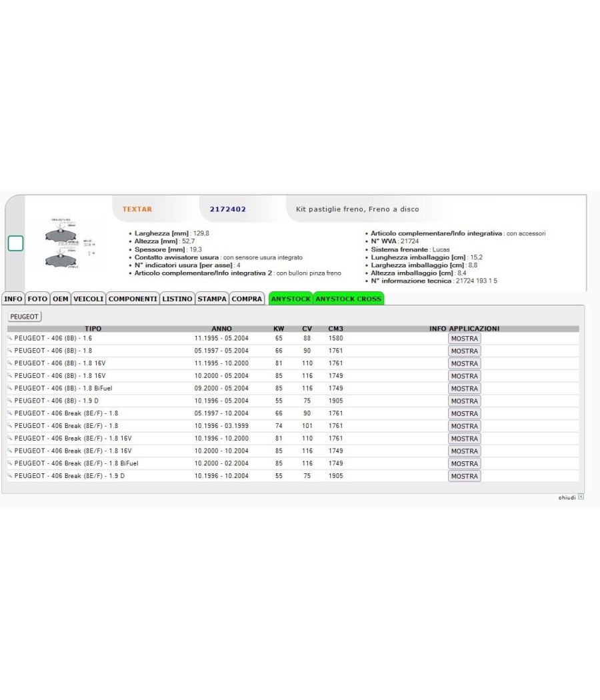Tick the checkbox beside the Textar brake pad image
Viewport: 600px width, 700px height.
coord(15,243)
